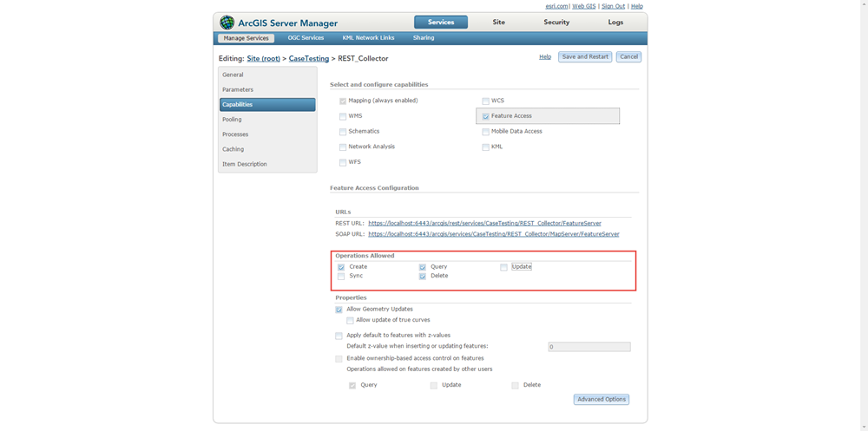Enable the Mobile Data Access checkbox
Image resolution: width=868 pixels, height=431 pixels.
485,132
